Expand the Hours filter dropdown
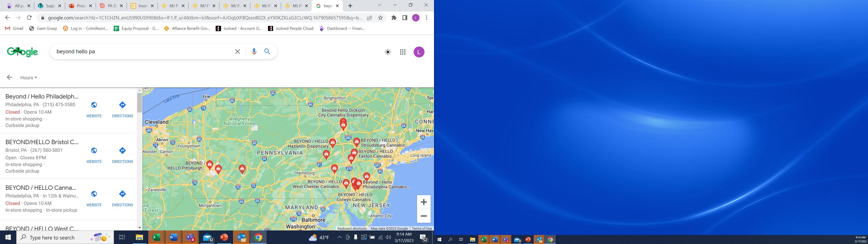 [x=29, y=77]
